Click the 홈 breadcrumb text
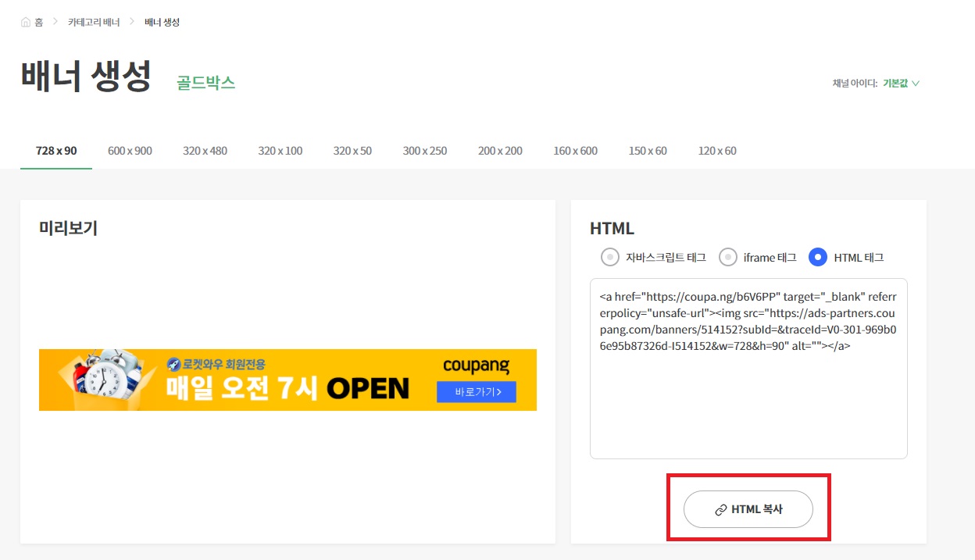 [38, 22]
